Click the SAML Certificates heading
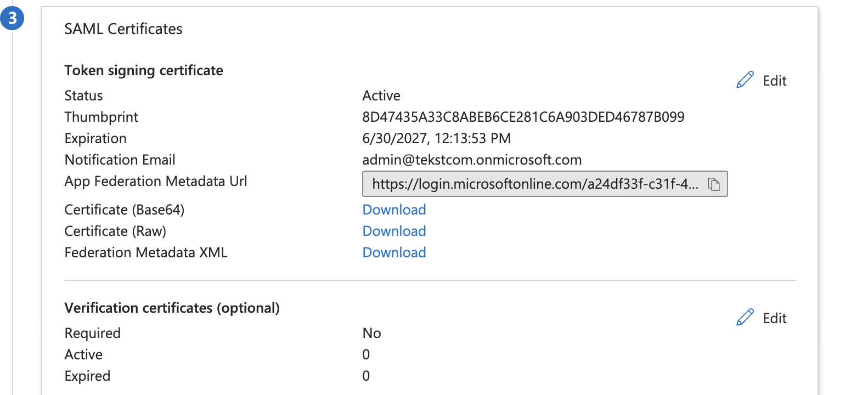This screenshot has width=868, height=395. (x=123, y=29)
